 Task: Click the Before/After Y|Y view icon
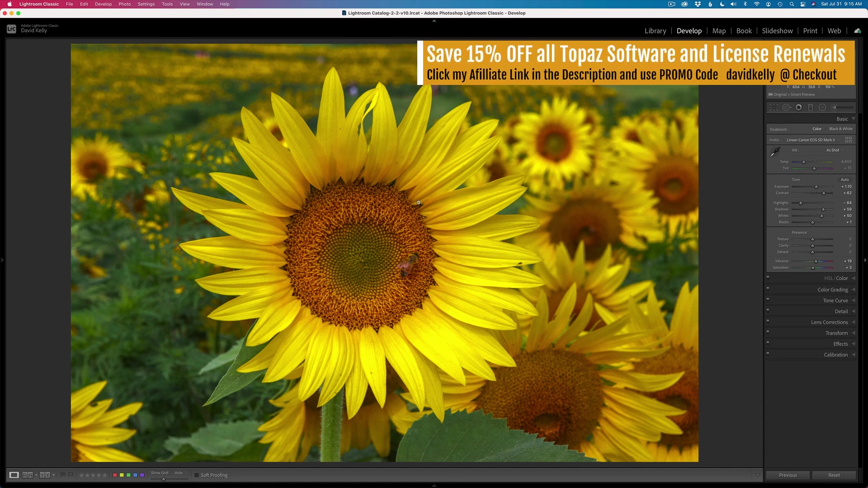pyautogui.click(x=45, y=475)
